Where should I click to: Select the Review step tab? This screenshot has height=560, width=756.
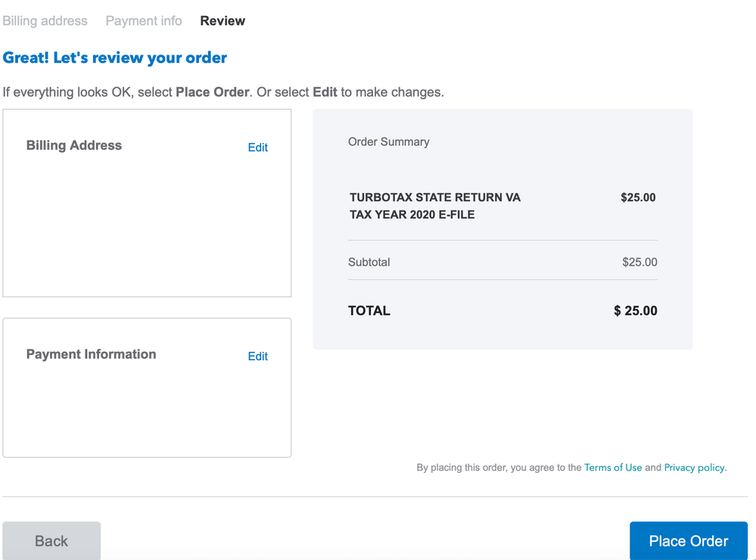222,20
